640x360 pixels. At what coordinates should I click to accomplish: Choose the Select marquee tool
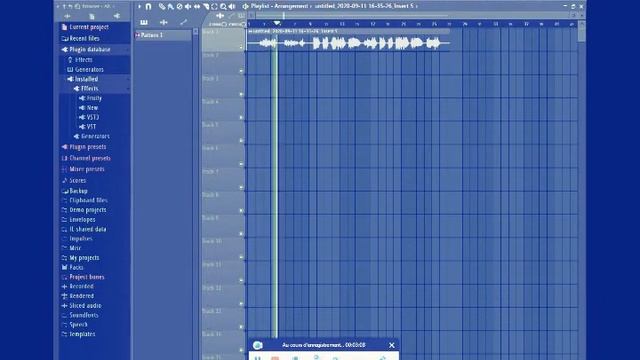click(214, 7)
